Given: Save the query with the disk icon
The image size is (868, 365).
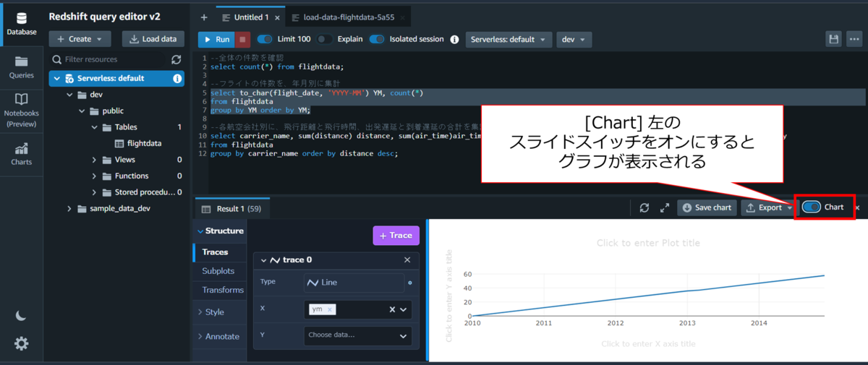Looking at the screenshot, I should [x=834, y=39].
